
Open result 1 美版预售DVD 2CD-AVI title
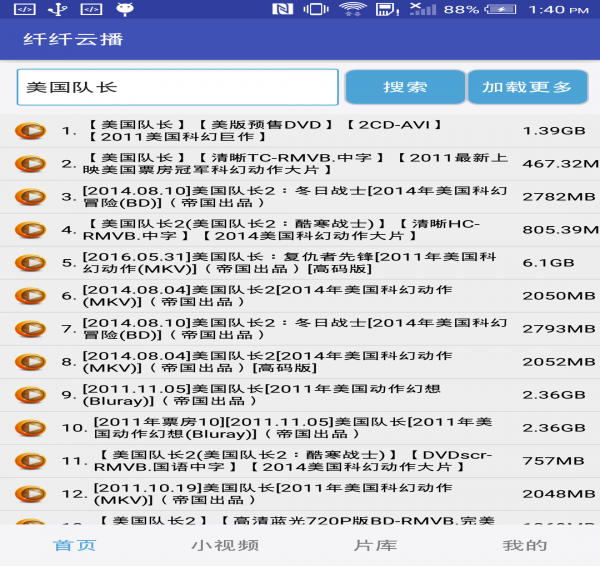(x=264, y=130)
